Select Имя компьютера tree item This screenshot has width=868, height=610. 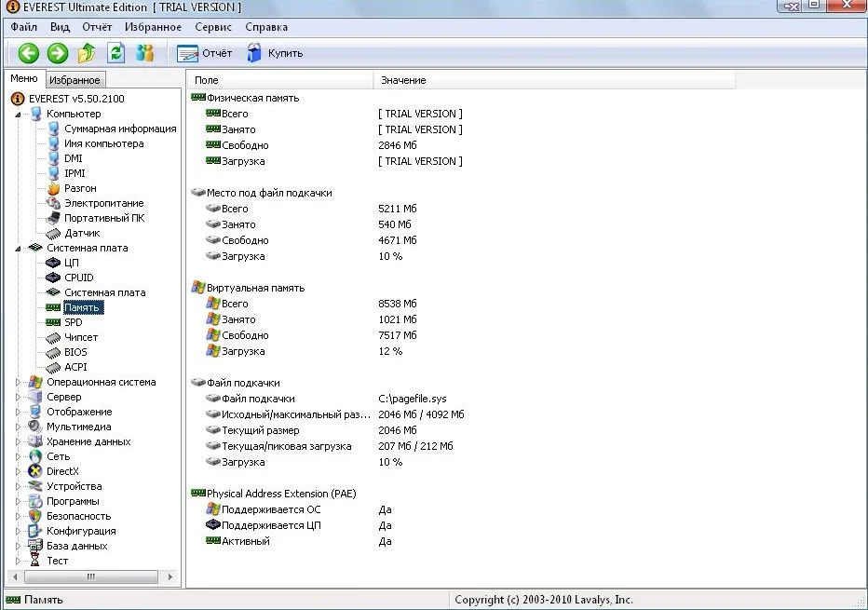[x=104, y=143]
